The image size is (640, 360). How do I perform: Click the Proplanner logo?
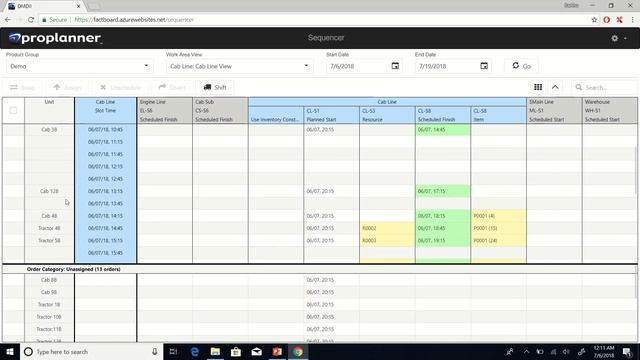click(55, 38)
